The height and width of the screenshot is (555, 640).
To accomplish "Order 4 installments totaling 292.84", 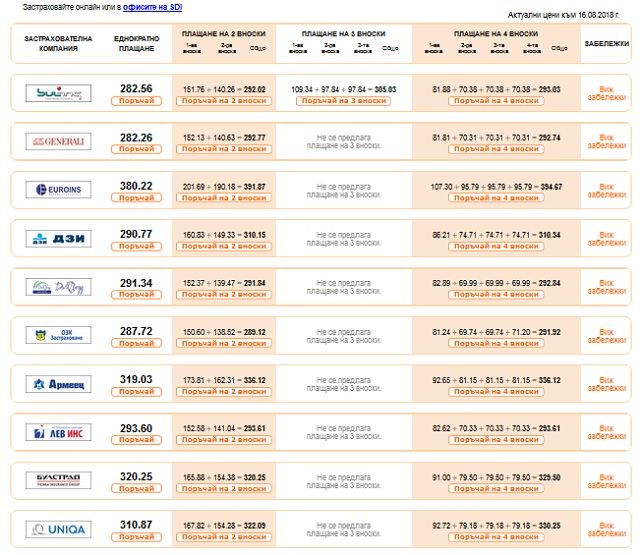I will (496, 294).
